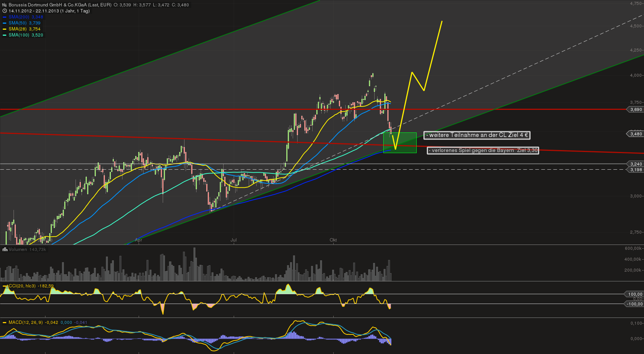Screen dimensions: 644x354
Task: Click the 0,000 MACD axis label
Action: (636, 339)
